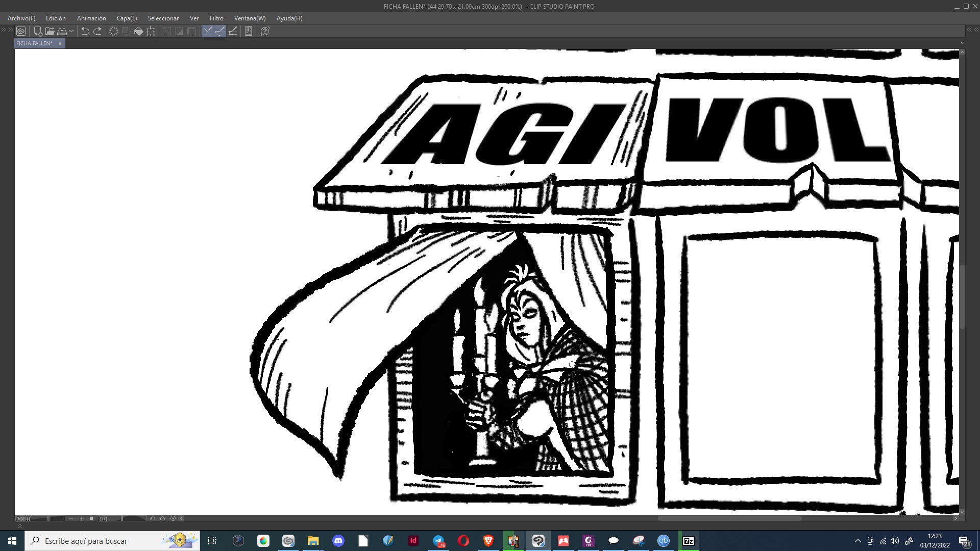Open the CLIP STUDIO support help icon
The height and width of the screenshot is (551, 980).
(265, 31)
